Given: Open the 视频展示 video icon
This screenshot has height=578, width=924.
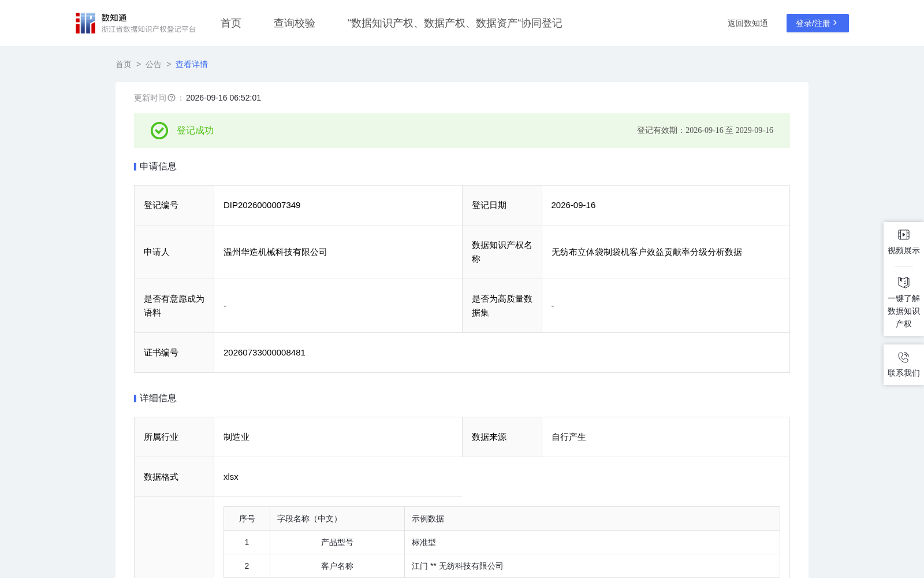Looking at the screenshot, I should click(x=904, y=235).
